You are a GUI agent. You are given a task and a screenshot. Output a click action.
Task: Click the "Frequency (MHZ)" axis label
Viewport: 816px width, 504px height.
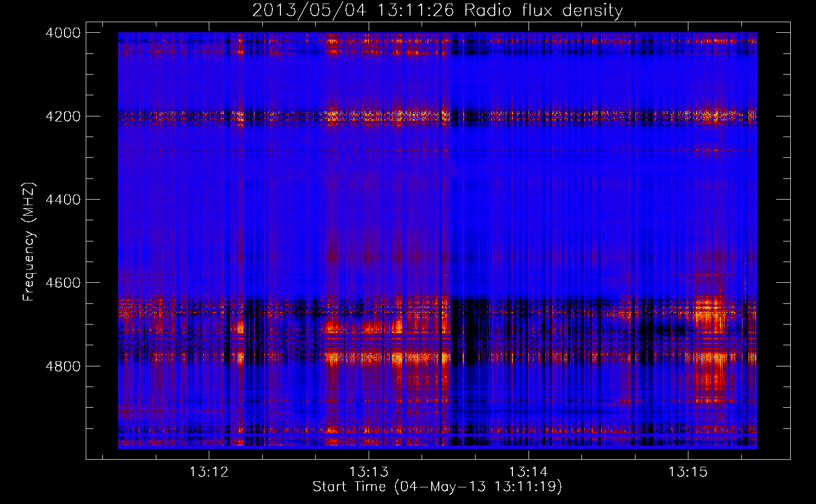click(29, 242)
